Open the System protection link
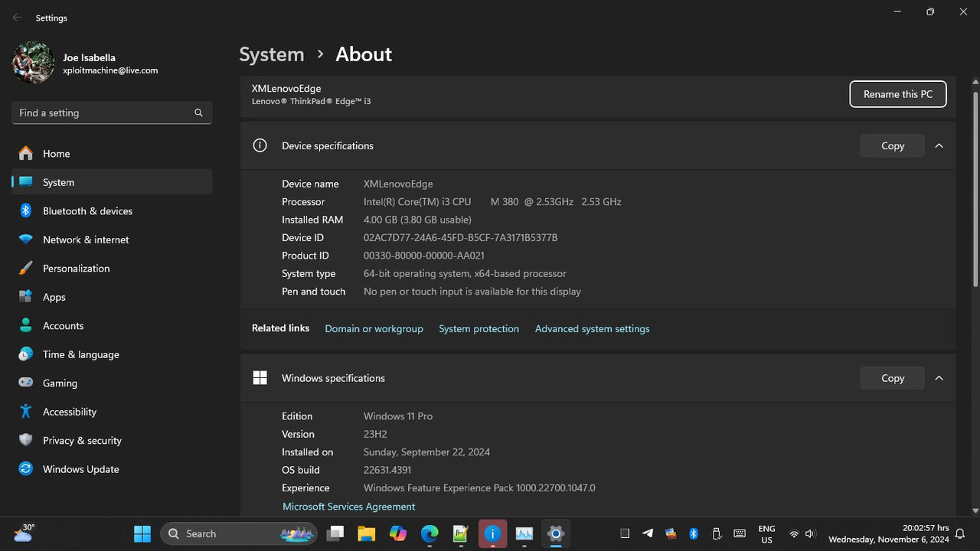Viewport: 980px width, 551px height. (479, 329)
